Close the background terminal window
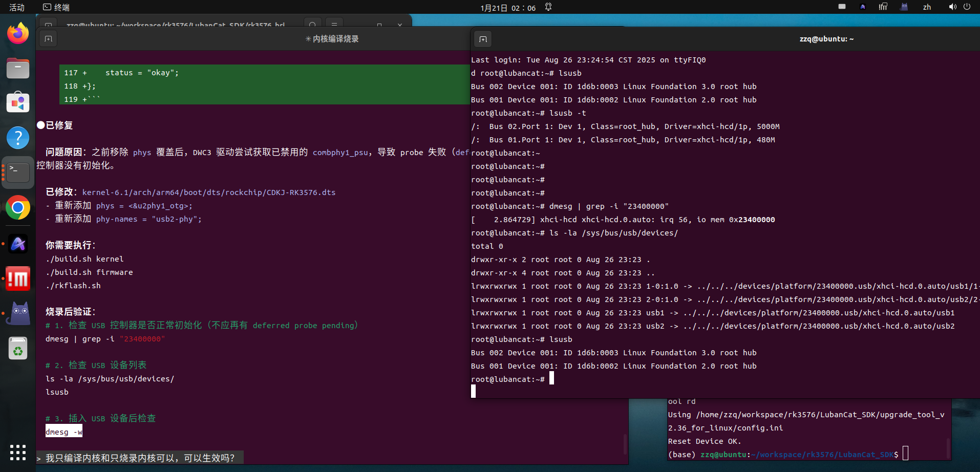The height and width of the screenshot is (472, 980). pyautogui.click(x=400, y=25)
